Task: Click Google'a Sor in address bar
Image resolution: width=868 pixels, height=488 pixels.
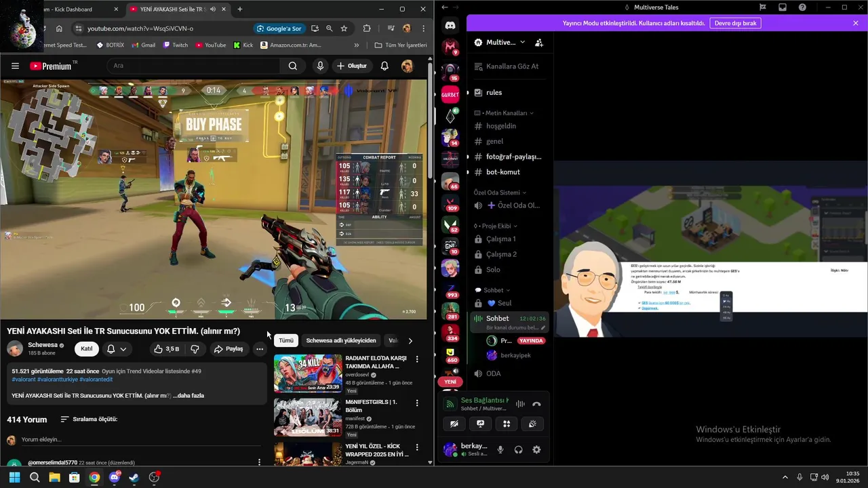Action: coord(279,28)
